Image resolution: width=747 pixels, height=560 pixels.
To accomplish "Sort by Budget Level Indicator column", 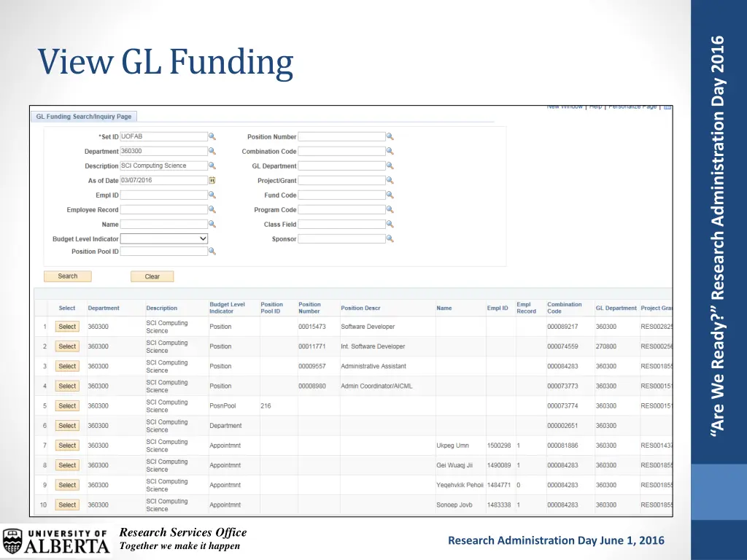I will [x=228, y=308].
